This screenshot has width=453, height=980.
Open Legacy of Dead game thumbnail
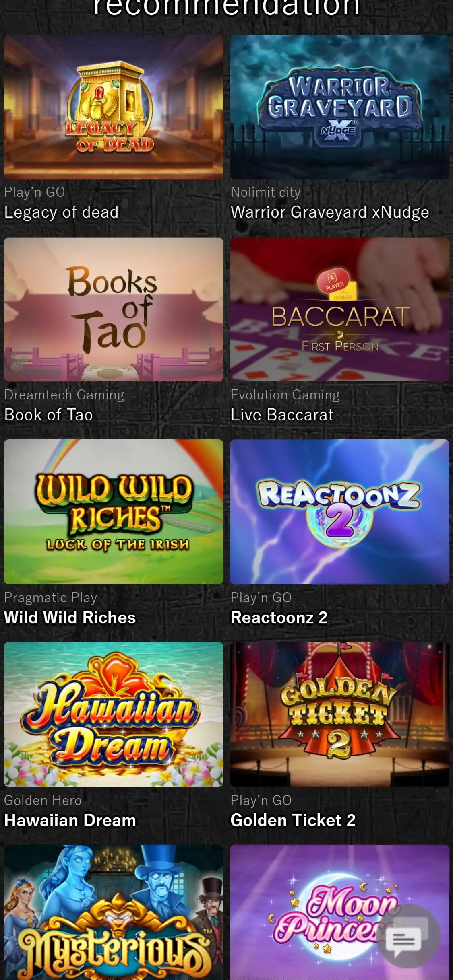click(x=114, y=107)
